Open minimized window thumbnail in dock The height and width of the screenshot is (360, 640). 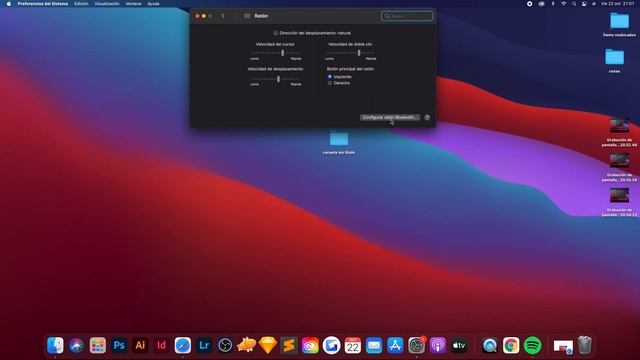563,347
